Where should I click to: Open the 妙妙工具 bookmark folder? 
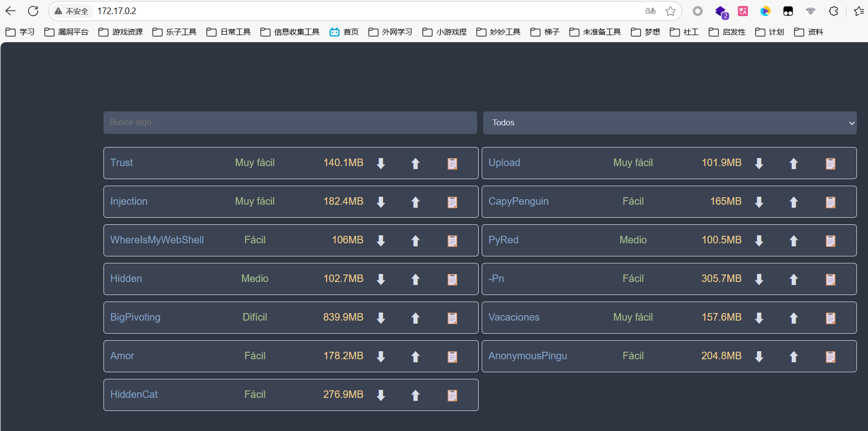(x=498, y=32)
